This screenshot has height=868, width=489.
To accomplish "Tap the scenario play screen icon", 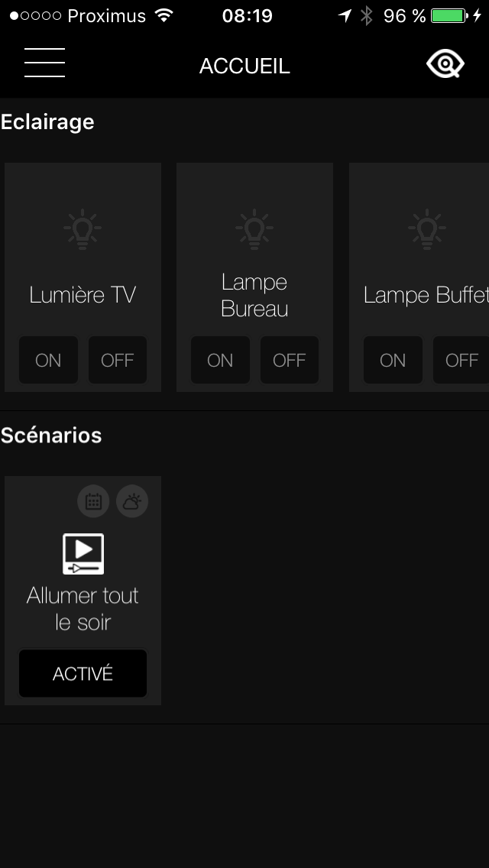I will [x=83, y=554].
